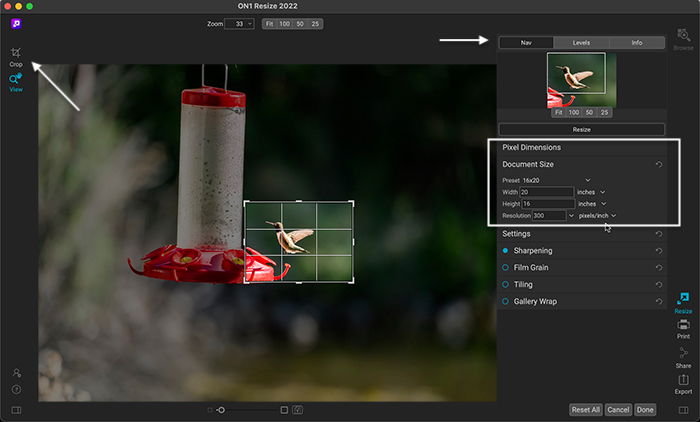The image size is (700, 422).
Task: Toggle the left panel visibility icon
Action: (16, 410)
